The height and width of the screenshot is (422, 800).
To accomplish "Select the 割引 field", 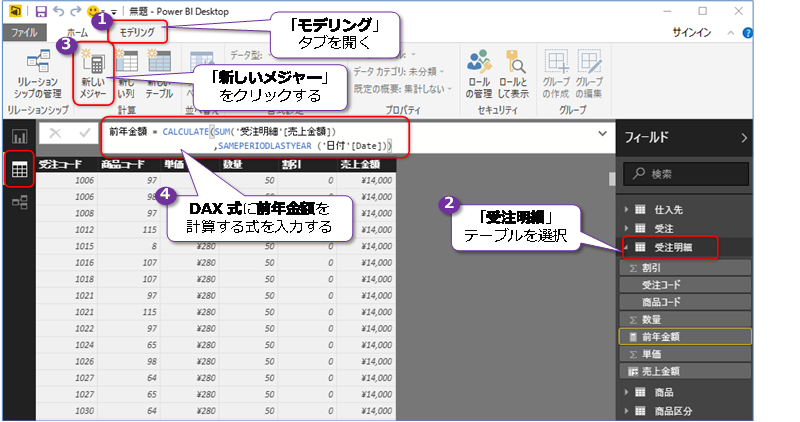I will pos(685,268).
